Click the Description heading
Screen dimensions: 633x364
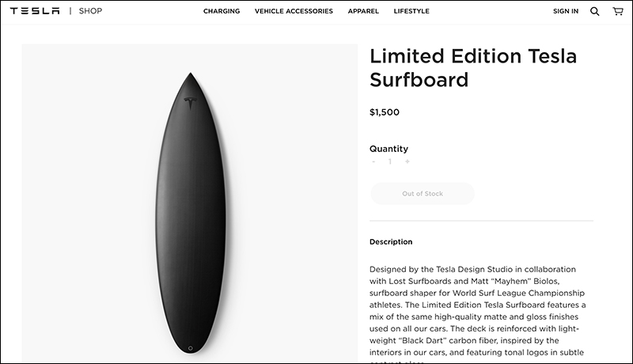click(x=391, y=241)
